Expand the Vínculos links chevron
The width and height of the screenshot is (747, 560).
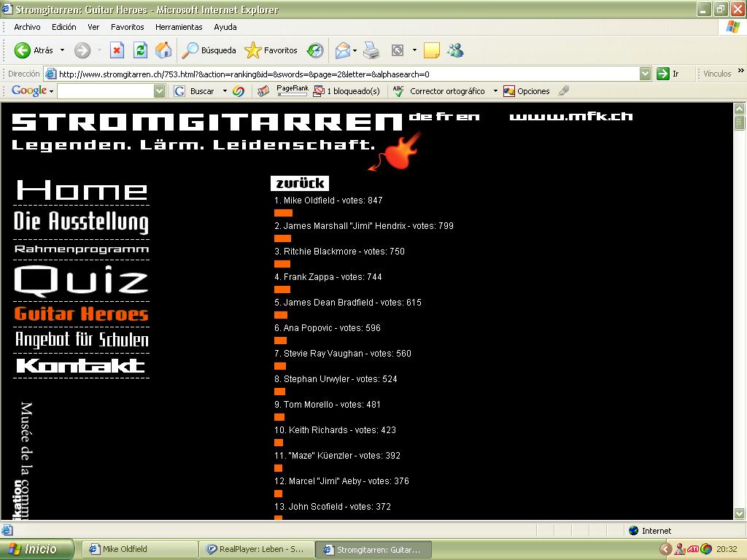point(741,71)
